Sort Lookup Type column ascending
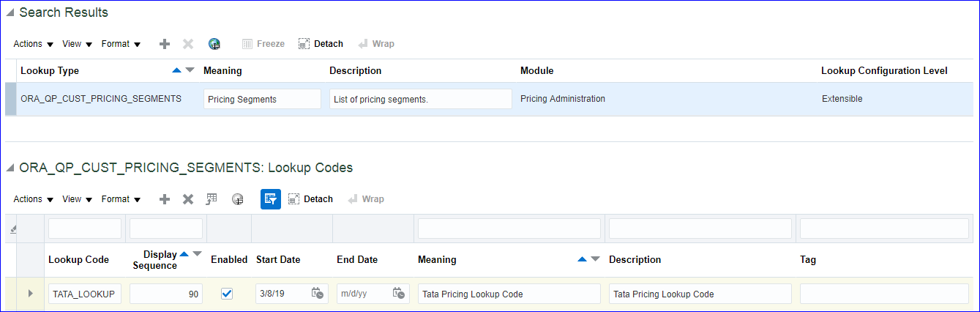 (176, 71)
